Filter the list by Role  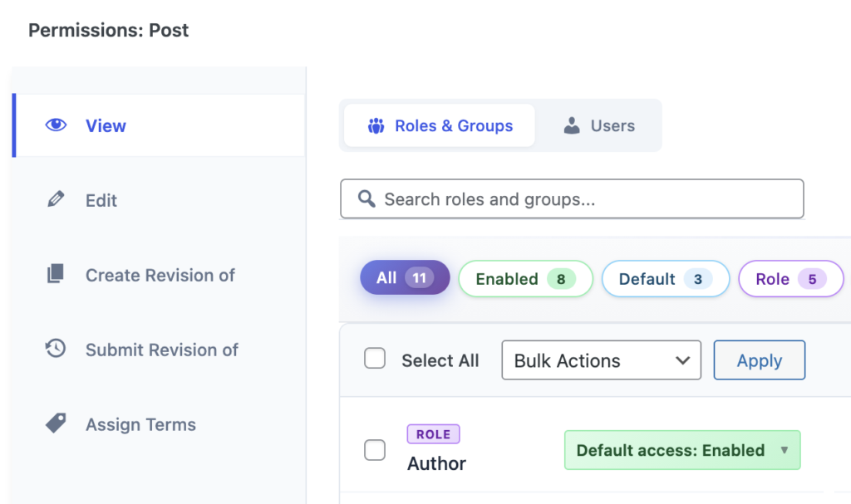pyautogui.click(x=790, y=279)
